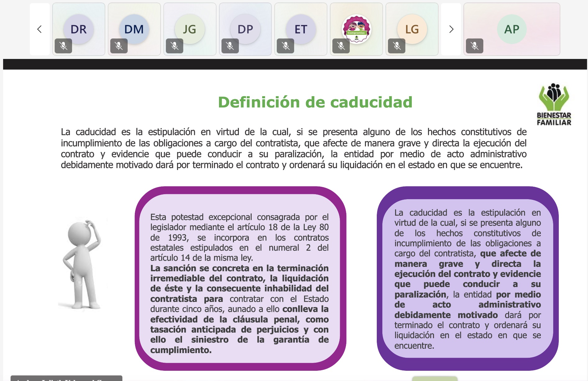Click LG's muted microphone icon
The width and height of the screenshot is (588, 381).
[x=397, y=46]
